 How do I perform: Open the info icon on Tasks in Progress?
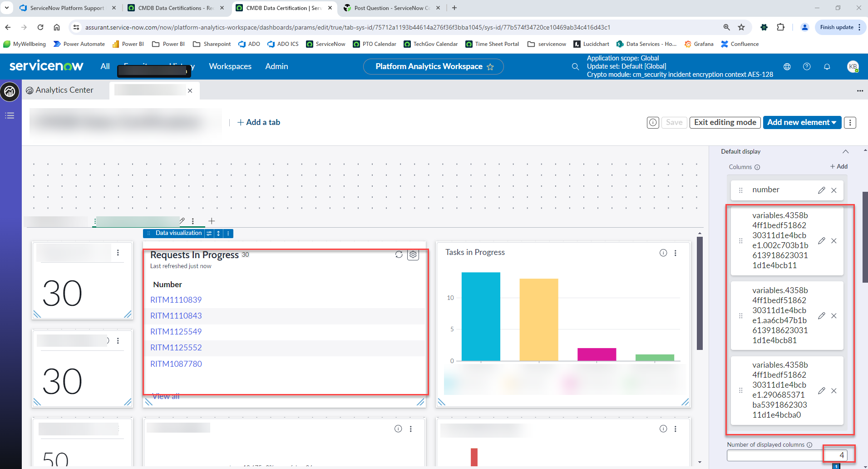(663, 253)
